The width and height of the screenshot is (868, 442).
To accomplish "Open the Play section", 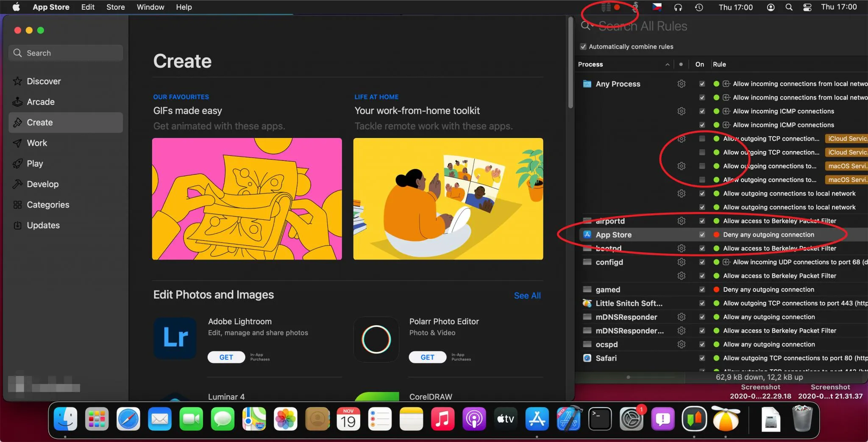I will pos(66,164).
